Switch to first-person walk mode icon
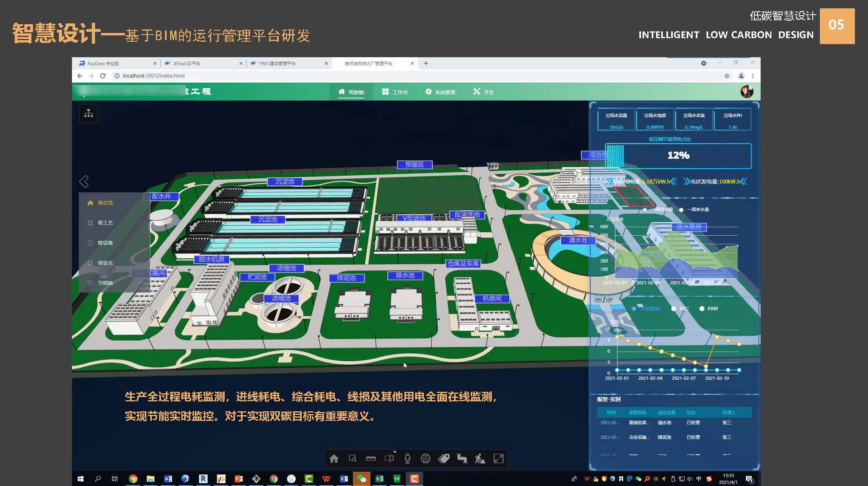The height and width of the screenshot is (486, 868). [407, 459]
